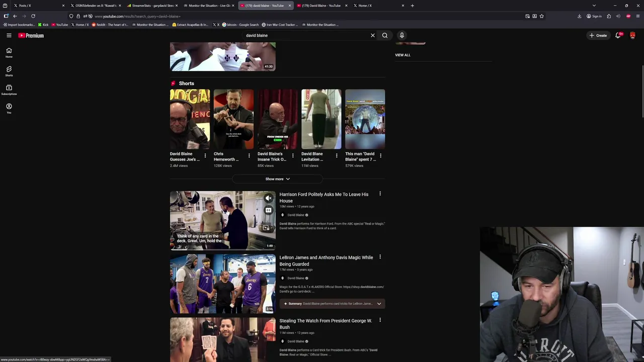Open the Chris Hemsworth short thumbnail
644x362 pixels.
[233, 119]
